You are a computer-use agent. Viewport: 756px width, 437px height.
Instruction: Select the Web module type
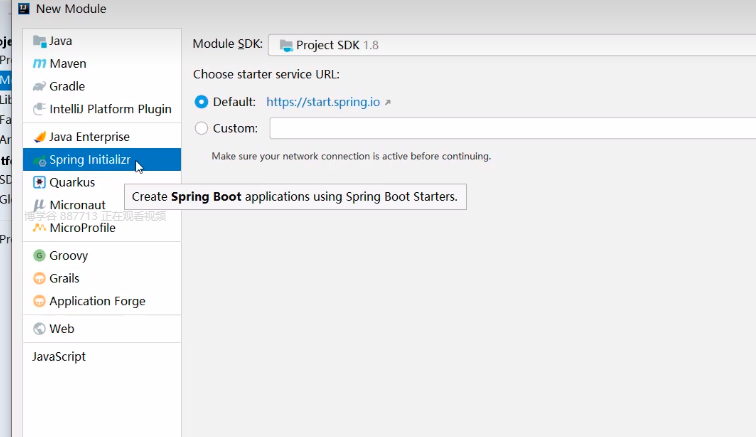102,328
